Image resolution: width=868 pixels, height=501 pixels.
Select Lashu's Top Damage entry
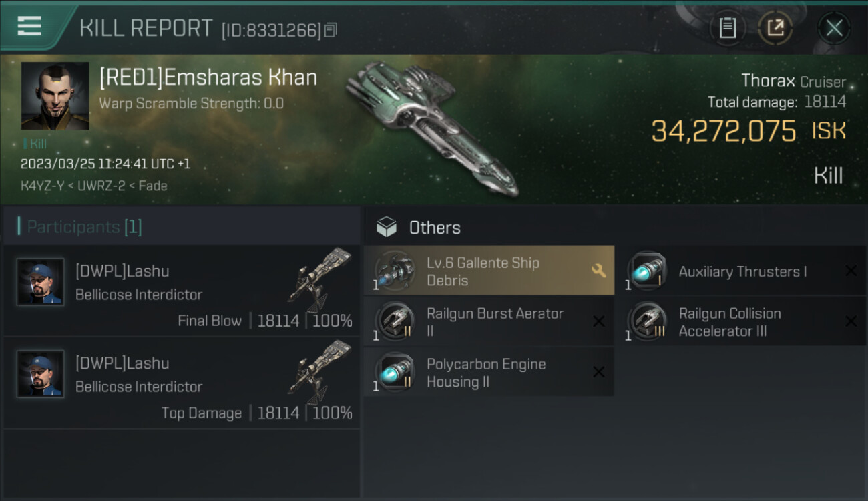click(x=182, y=383)
